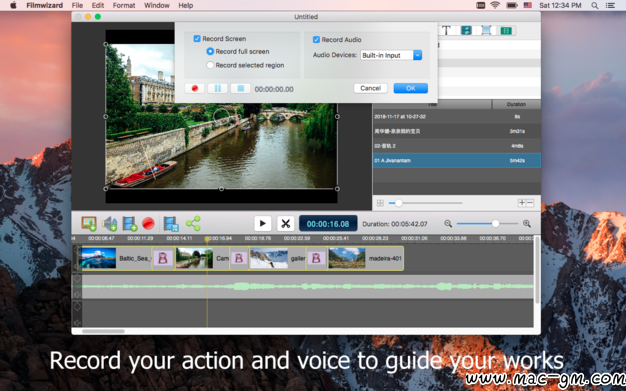The width and height of the screenshot is (626, 391).
Task: Click the Cancel button
Action: 370,88
